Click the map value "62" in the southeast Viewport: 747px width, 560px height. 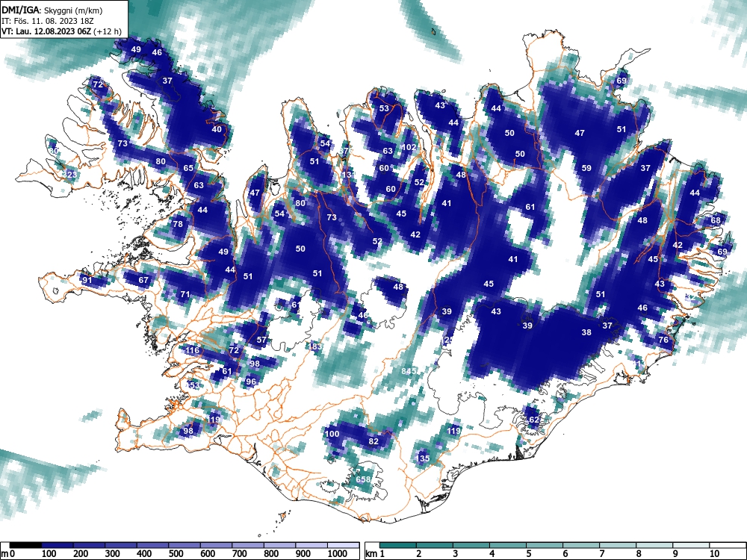tap(534, 420)
